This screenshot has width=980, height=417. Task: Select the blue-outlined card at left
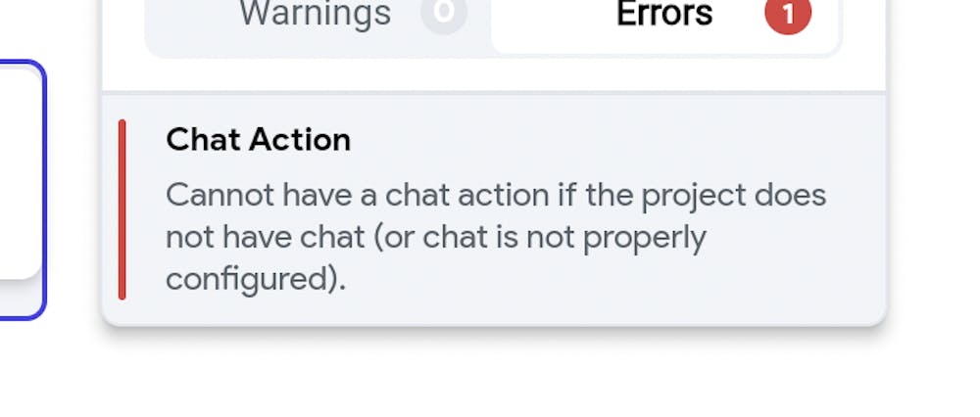[x=23, y=190]
